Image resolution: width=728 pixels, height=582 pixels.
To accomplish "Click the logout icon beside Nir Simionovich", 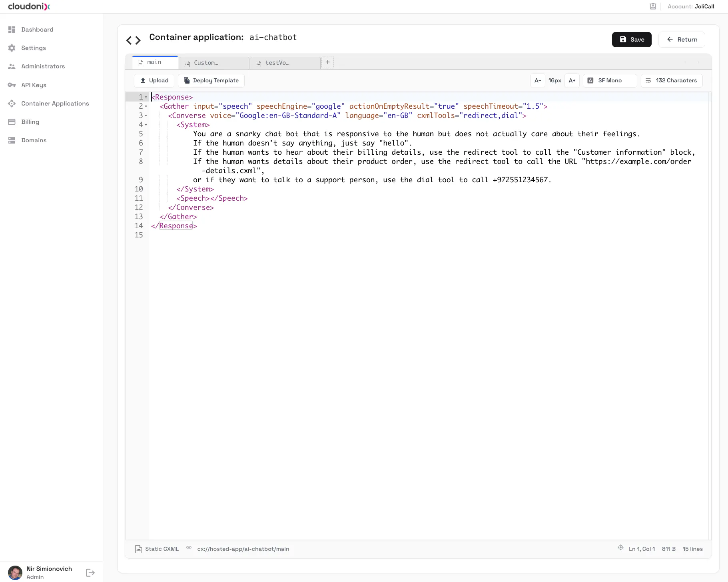I will pos(90,573).
